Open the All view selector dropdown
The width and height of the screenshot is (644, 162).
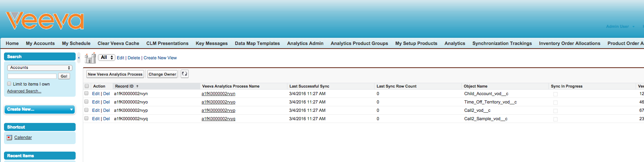pos(107,58)
